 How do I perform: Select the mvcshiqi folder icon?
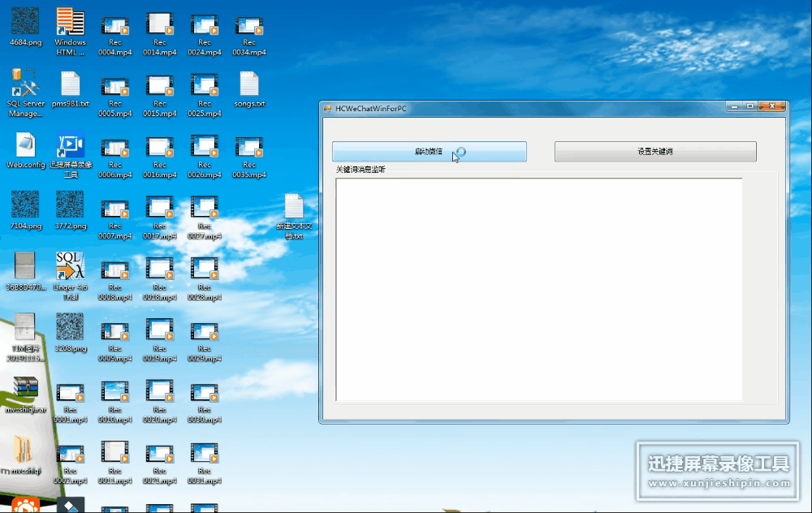pyautogui.click(x=24, y=450)
